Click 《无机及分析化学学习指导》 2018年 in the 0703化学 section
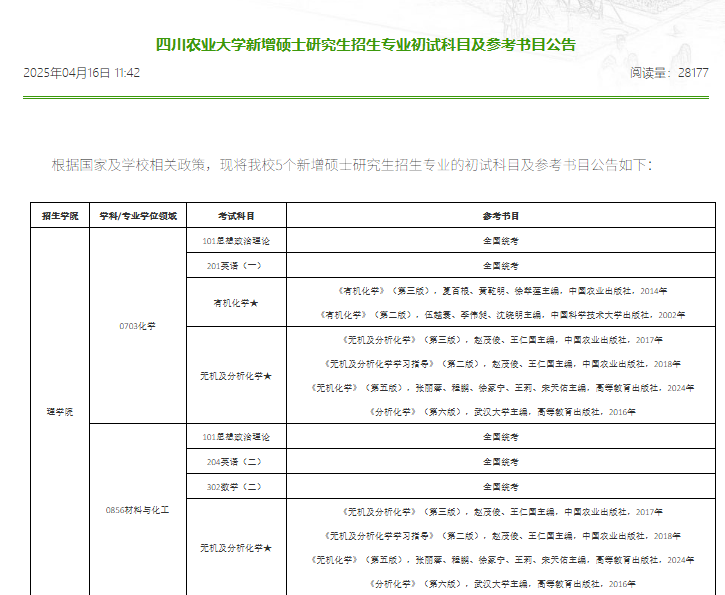Screen dimensions: 725x595 click(x=501, y=364)
